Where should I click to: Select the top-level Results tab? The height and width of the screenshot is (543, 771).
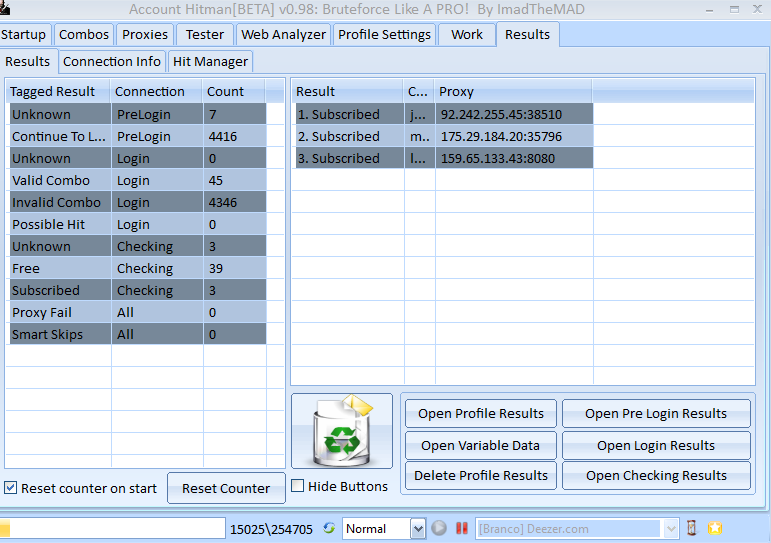[528, 34]
